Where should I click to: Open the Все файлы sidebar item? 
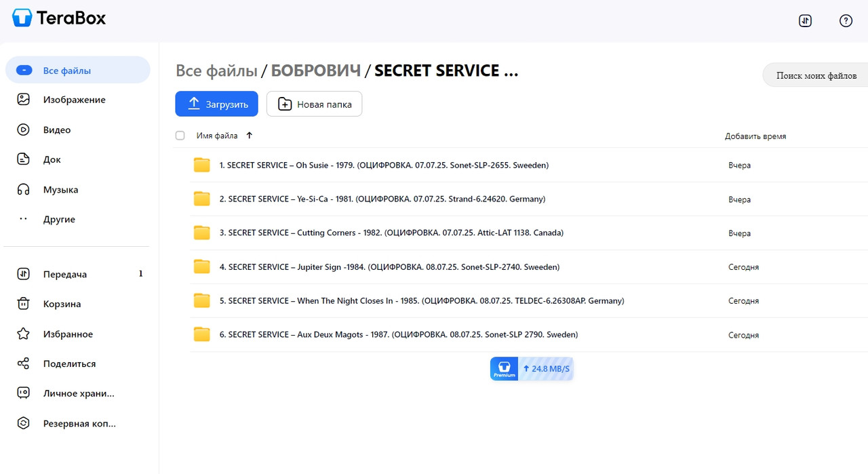point(77,70)
